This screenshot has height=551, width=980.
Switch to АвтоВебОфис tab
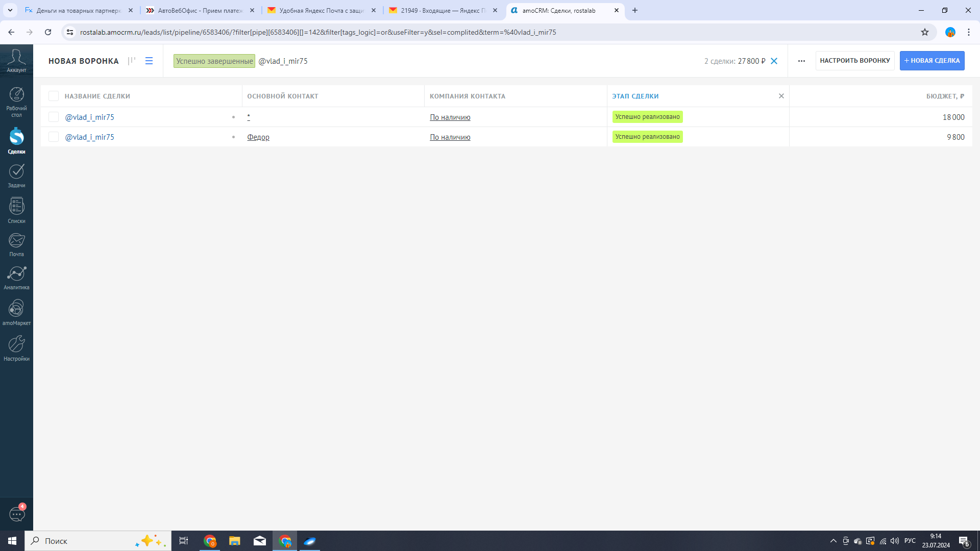[200, 10]
